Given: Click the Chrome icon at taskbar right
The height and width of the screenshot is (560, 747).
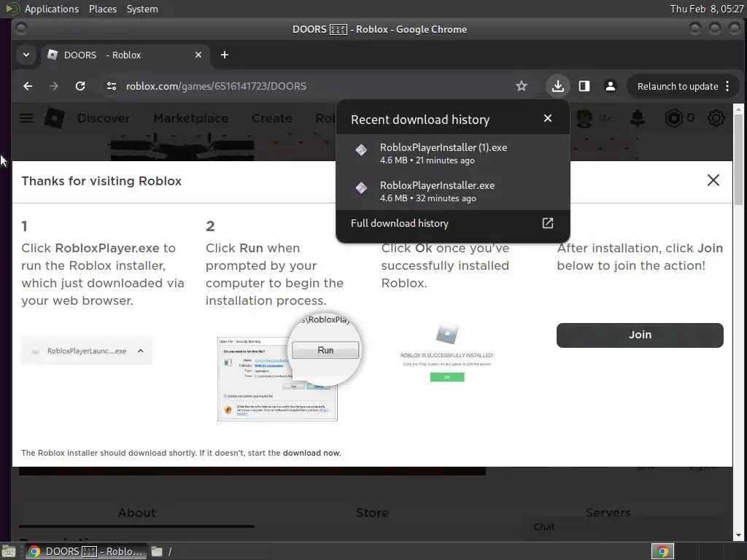Looking at the screenshot, I should 662,551.
